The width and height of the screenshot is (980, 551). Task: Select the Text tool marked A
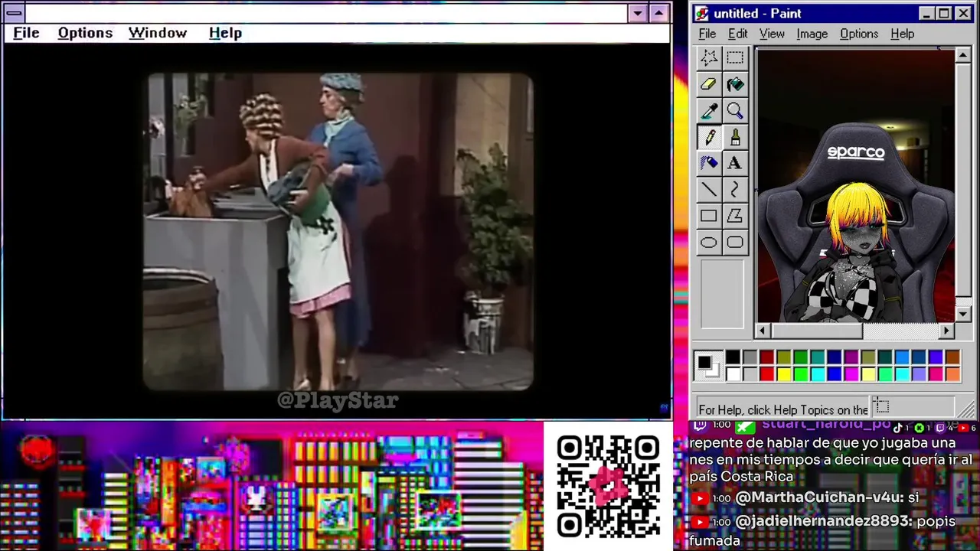pyautogui.click(x=735, y=163)
